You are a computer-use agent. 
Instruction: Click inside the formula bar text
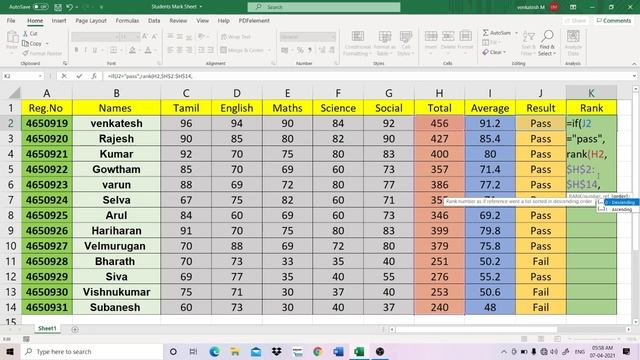click(x=150, y=76)
